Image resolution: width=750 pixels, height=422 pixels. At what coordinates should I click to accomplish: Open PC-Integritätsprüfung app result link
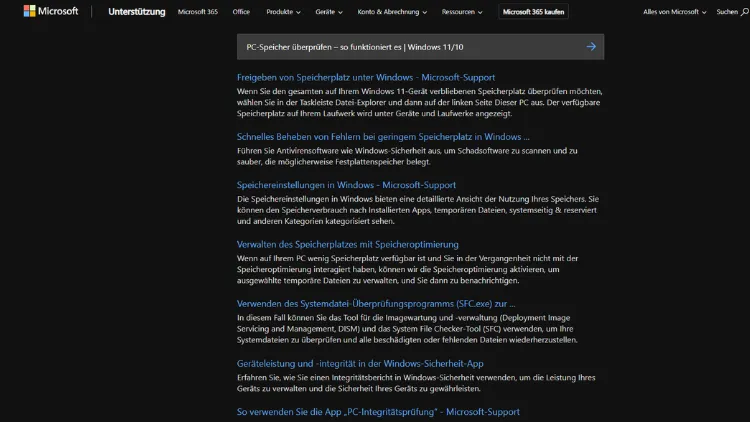(378, 411)
